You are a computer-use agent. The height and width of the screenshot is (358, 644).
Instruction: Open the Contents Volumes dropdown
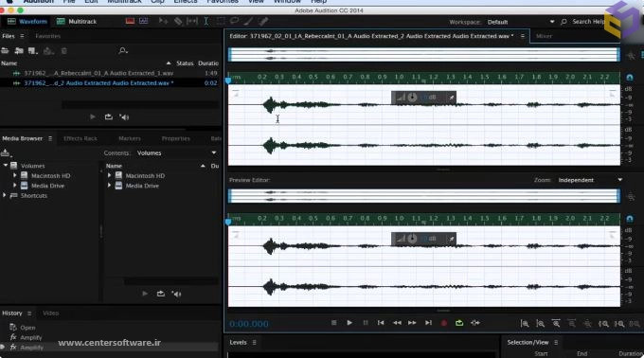(176, 153)
